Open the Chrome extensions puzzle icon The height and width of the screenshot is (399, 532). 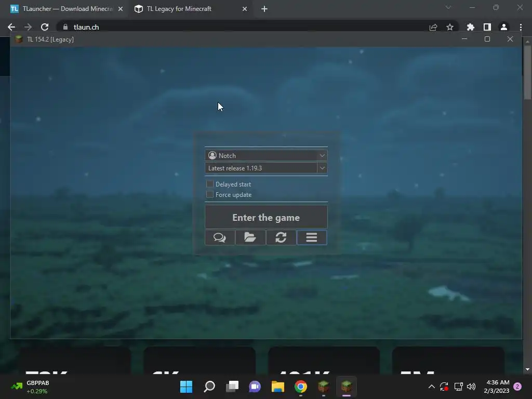pos(471,27)
